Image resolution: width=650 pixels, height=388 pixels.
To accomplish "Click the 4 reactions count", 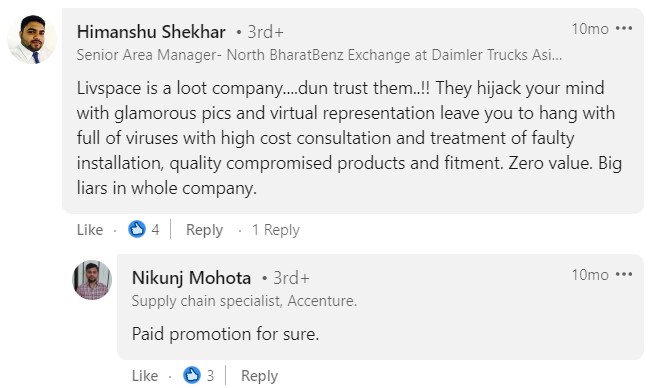I will 155,230.
